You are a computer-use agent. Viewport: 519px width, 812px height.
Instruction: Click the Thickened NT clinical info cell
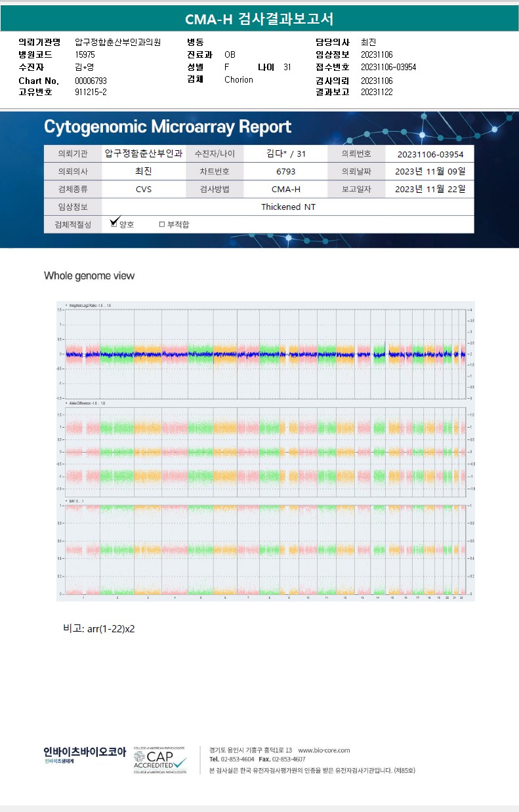[287, 207]
